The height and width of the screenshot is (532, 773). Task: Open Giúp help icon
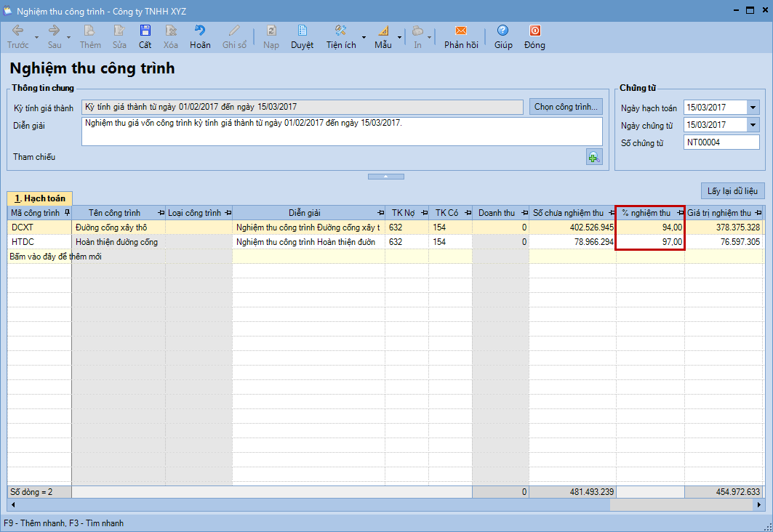[x=503, y=36]
